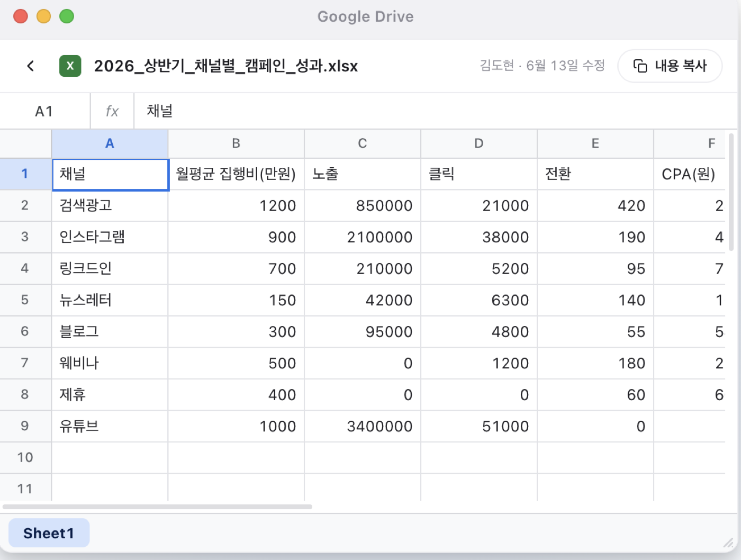Click the 1200 budget cell for 검색광고

236,205
